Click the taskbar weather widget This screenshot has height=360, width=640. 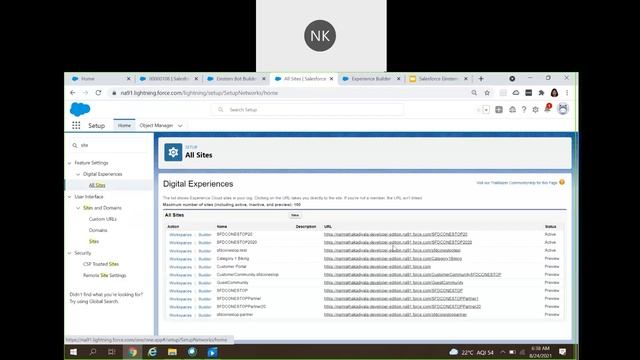tap(471, 352)
